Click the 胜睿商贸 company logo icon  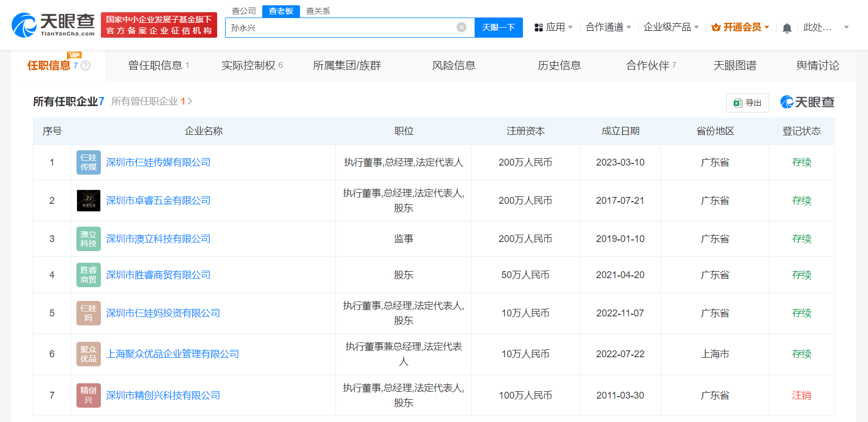[89, 275]
